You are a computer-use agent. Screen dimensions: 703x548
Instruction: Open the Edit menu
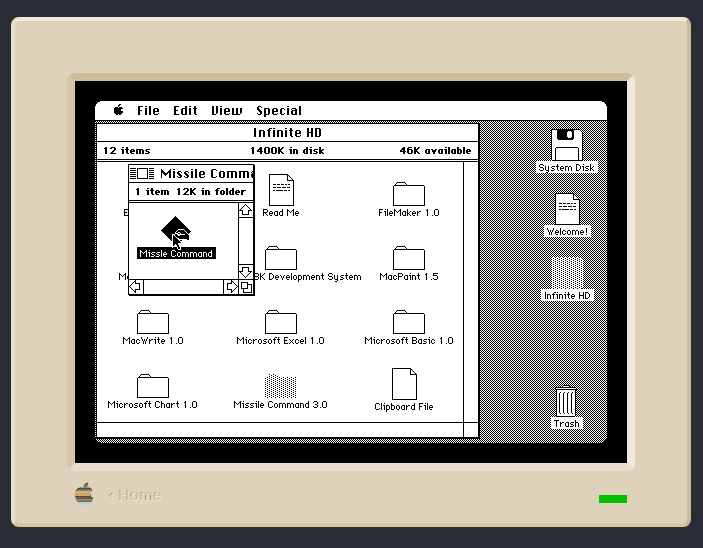pyautogui.click(x=185, y=111)
